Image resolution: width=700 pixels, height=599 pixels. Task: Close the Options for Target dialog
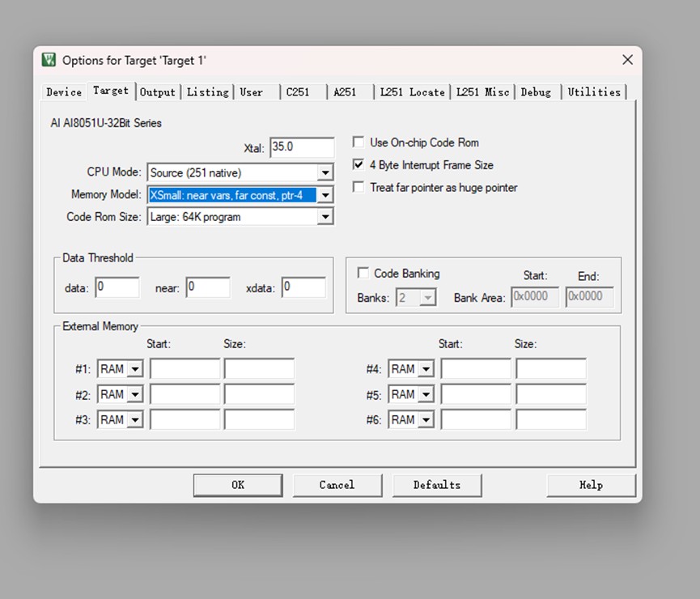pos(627,60)
